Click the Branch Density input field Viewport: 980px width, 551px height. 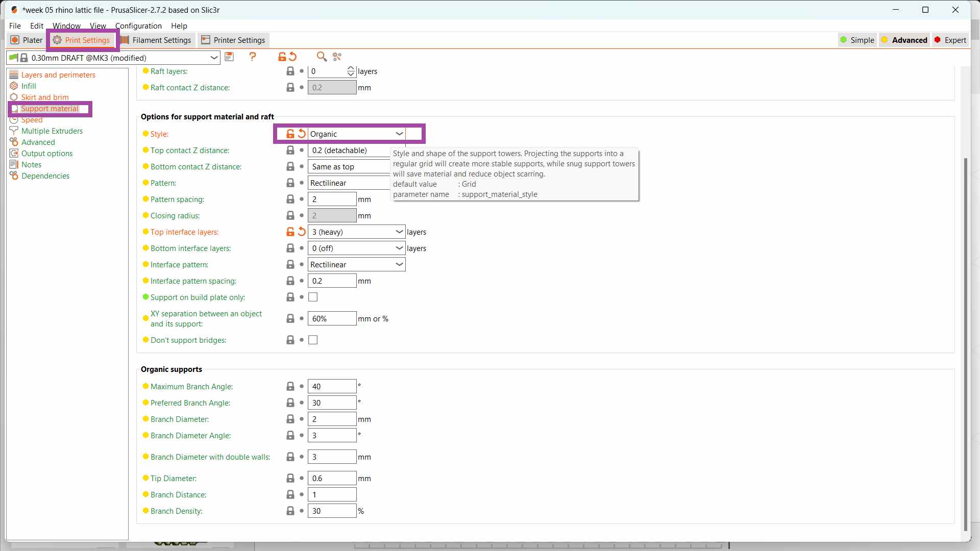click(x=332, y=511)
